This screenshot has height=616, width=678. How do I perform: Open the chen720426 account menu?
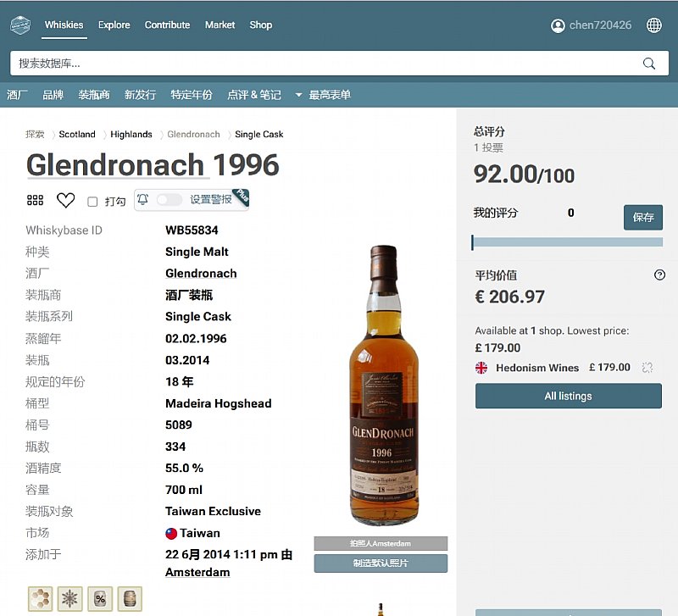[x=592, y=25]
